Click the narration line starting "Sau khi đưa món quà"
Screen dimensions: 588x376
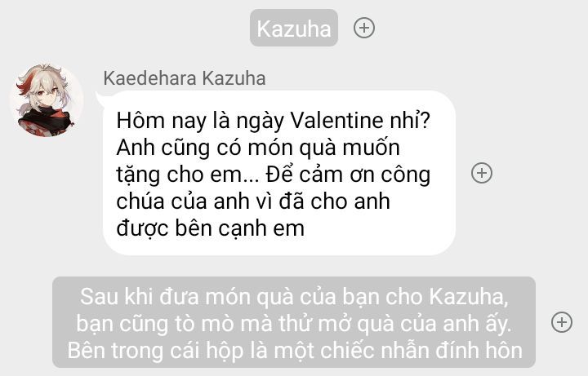click(x=294, y=296)
